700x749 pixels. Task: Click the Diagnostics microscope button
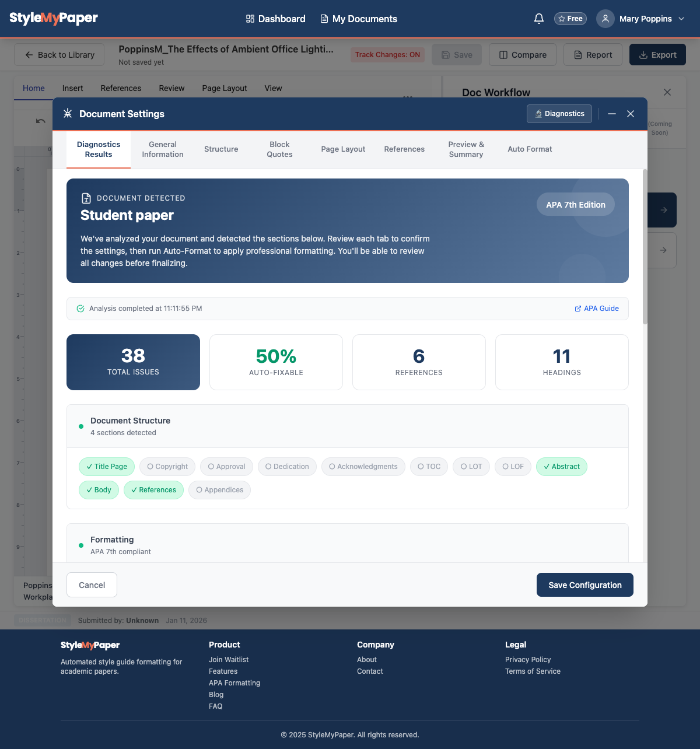[x=559, y=114]
